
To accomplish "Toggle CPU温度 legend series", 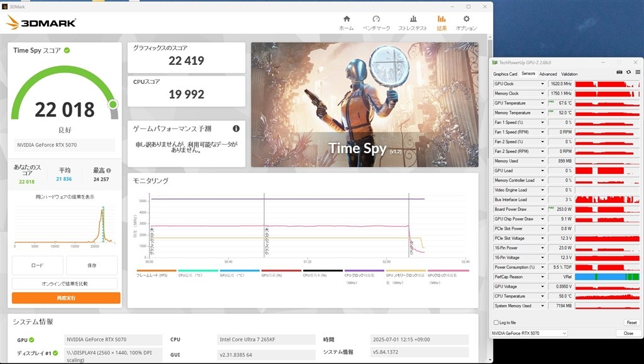I will [x=197, y=273].
